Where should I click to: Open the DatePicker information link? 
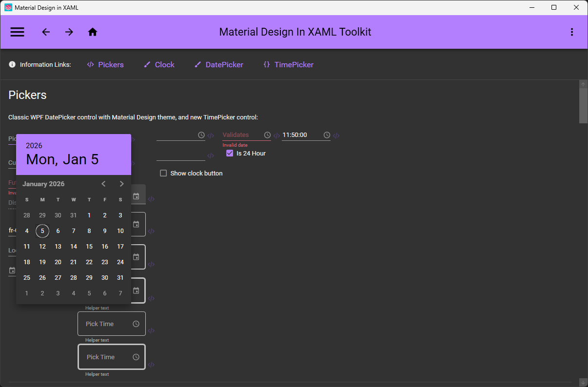[219, 64]
